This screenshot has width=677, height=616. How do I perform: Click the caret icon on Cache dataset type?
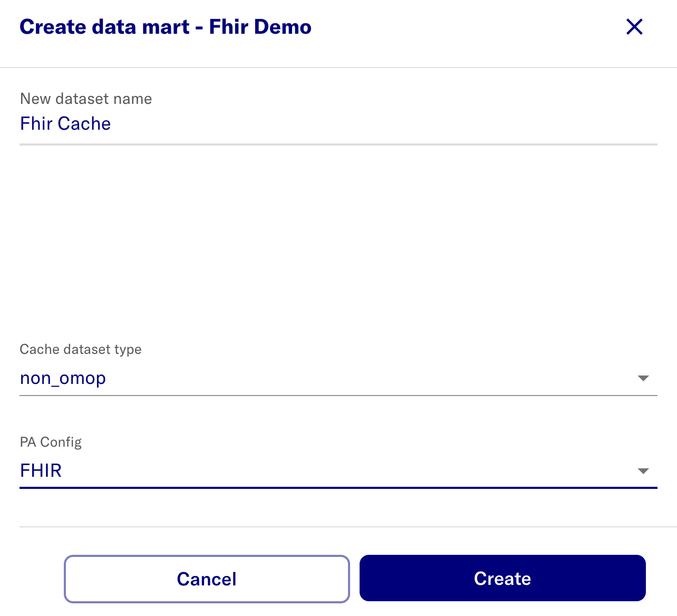pyautogui.click(x=643, y=378)
